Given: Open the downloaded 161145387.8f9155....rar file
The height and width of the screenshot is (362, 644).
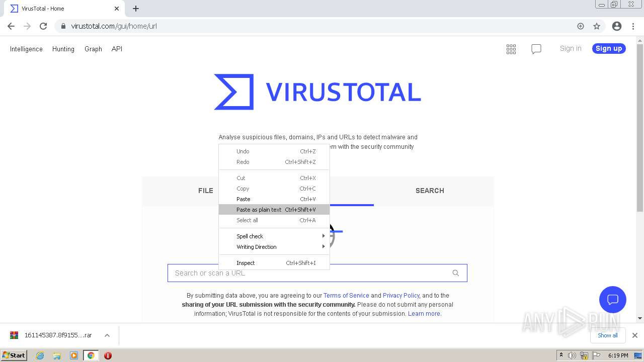Looking at the screenshot, I should click(58, 335).
